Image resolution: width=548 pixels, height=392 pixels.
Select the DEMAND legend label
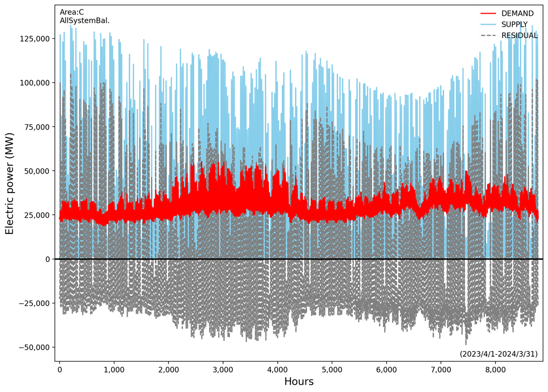[518, 14]
